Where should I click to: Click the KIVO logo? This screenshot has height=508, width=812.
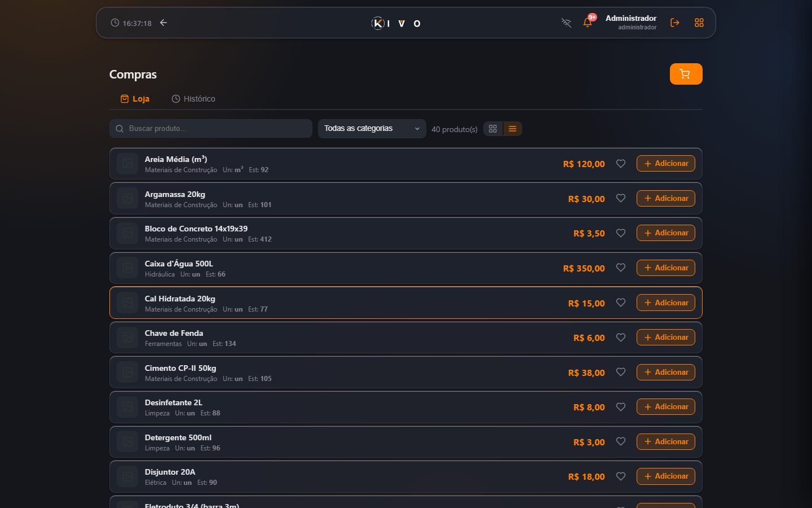[x=396, y=23]
